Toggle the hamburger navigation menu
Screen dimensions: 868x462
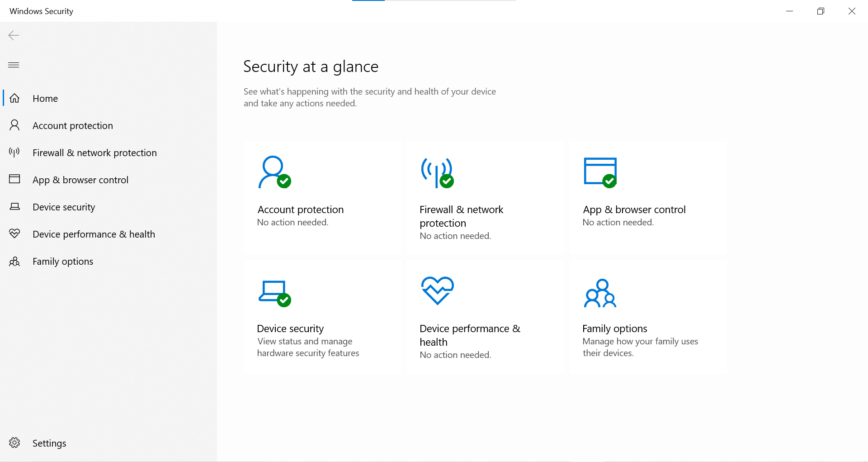click(x=14, y=65)
